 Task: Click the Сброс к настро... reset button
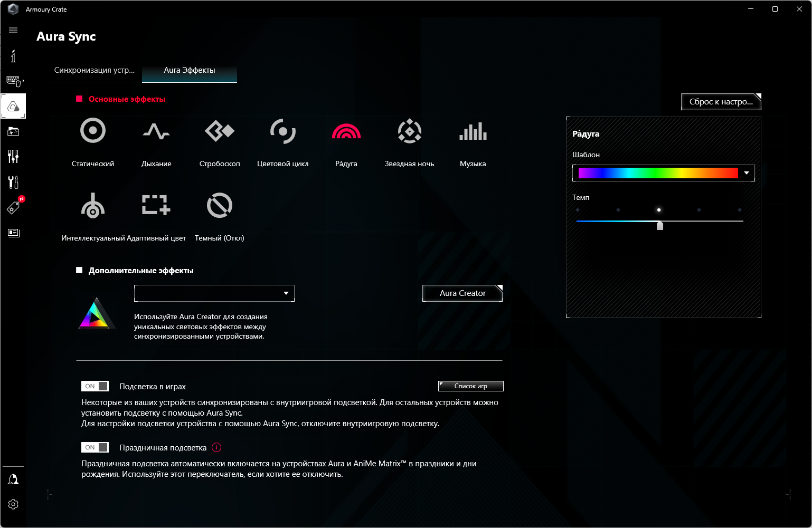(x=721, y=102)
